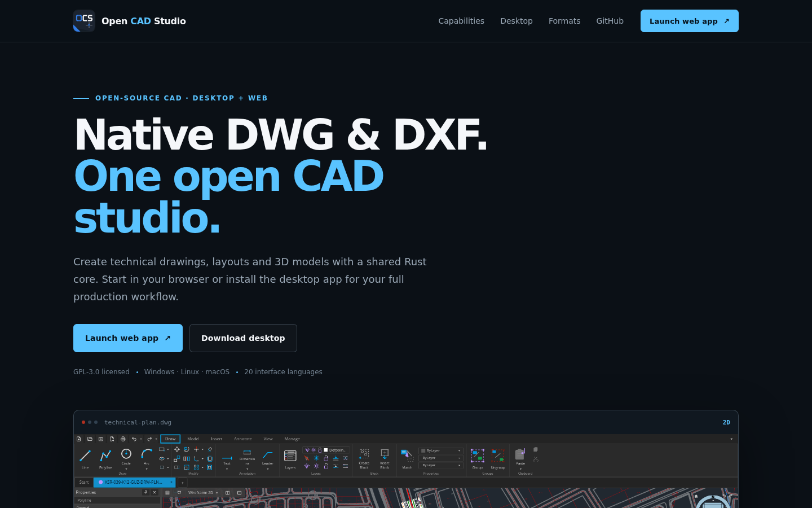Click the Print icon

coord(123,439)
